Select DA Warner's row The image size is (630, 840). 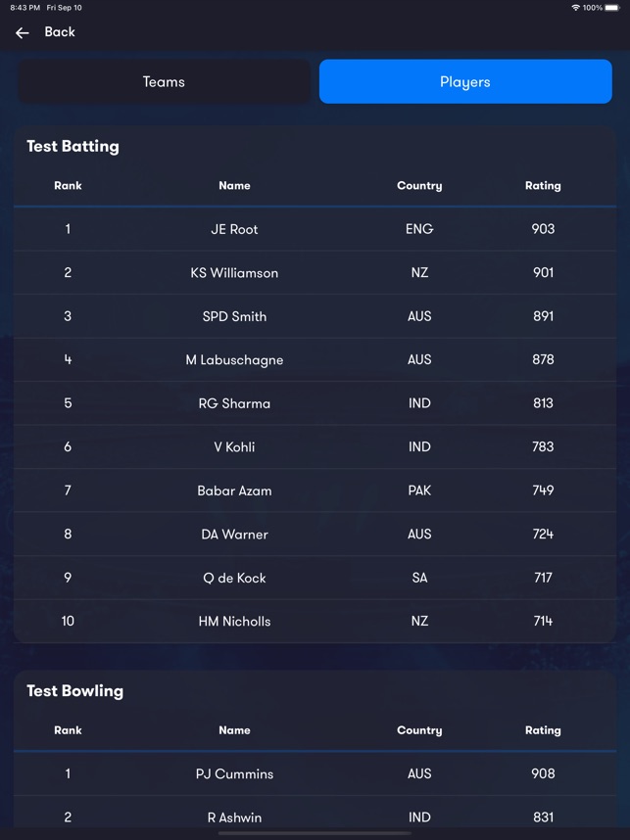point(315,534)
